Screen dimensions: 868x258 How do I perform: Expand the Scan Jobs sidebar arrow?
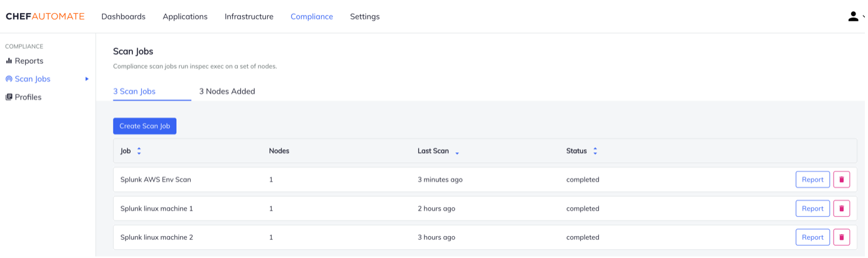point(87,79)
